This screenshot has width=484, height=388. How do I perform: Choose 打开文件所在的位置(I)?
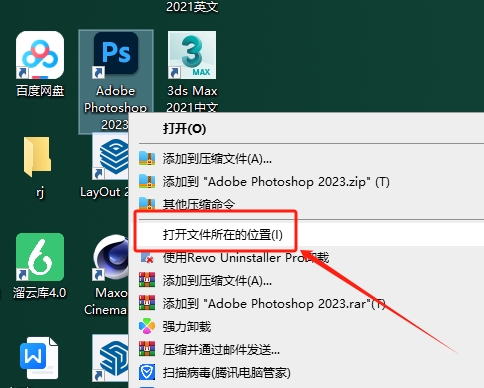pos(306,235)
